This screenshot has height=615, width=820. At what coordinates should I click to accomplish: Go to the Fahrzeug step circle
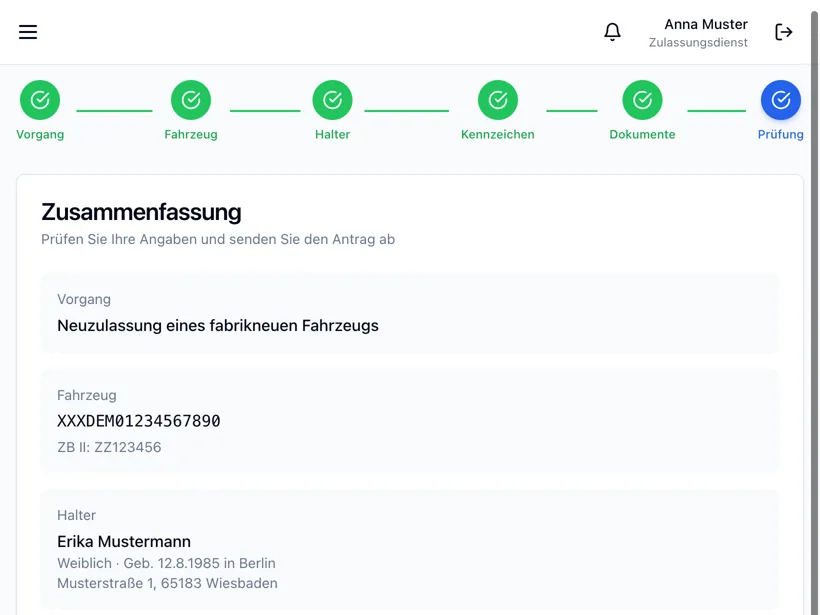(x=191, y=100)
